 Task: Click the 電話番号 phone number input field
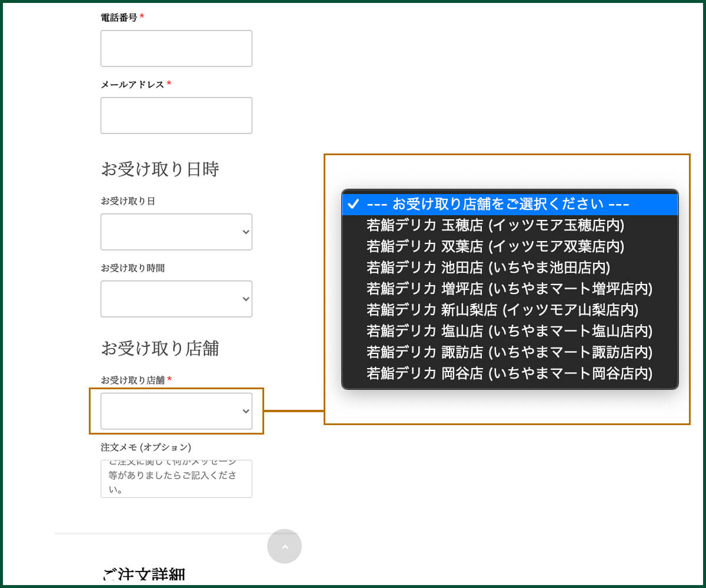176,48
